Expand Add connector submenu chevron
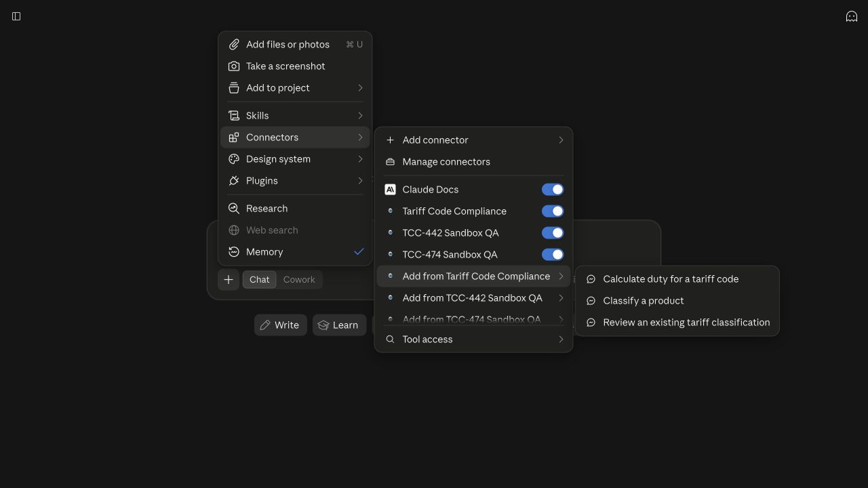 pos(561,140)
